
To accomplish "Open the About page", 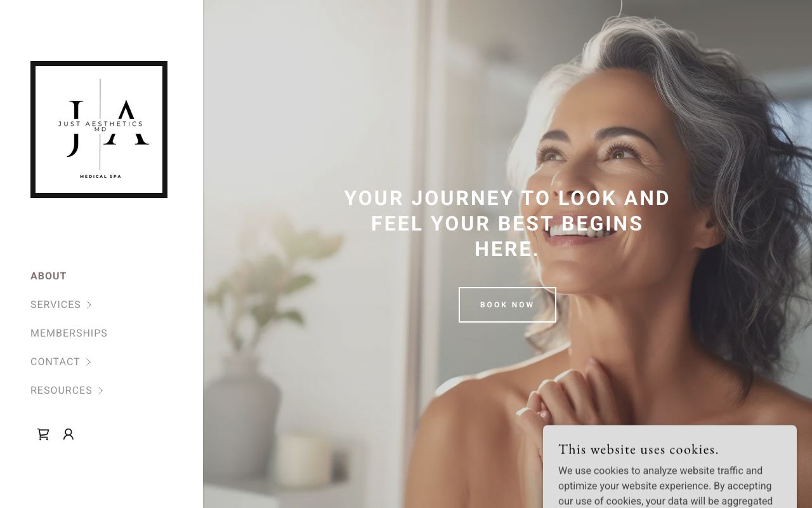I will click(x=48, y=276).
